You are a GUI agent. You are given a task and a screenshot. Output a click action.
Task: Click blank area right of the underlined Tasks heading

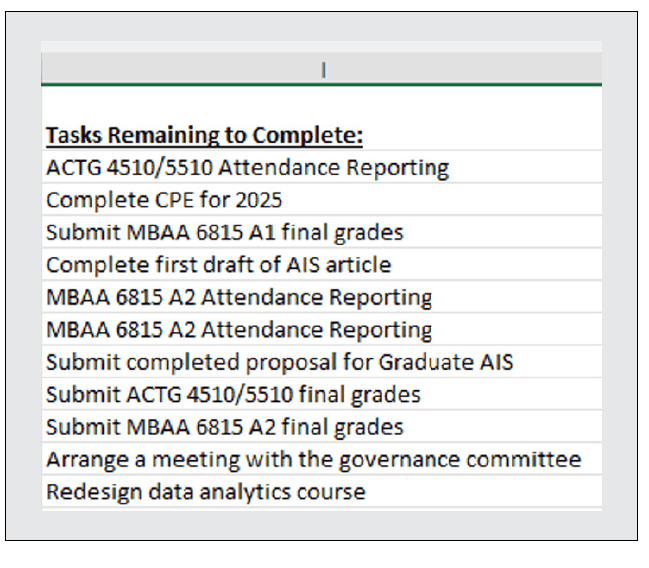(x=480, y=135)
